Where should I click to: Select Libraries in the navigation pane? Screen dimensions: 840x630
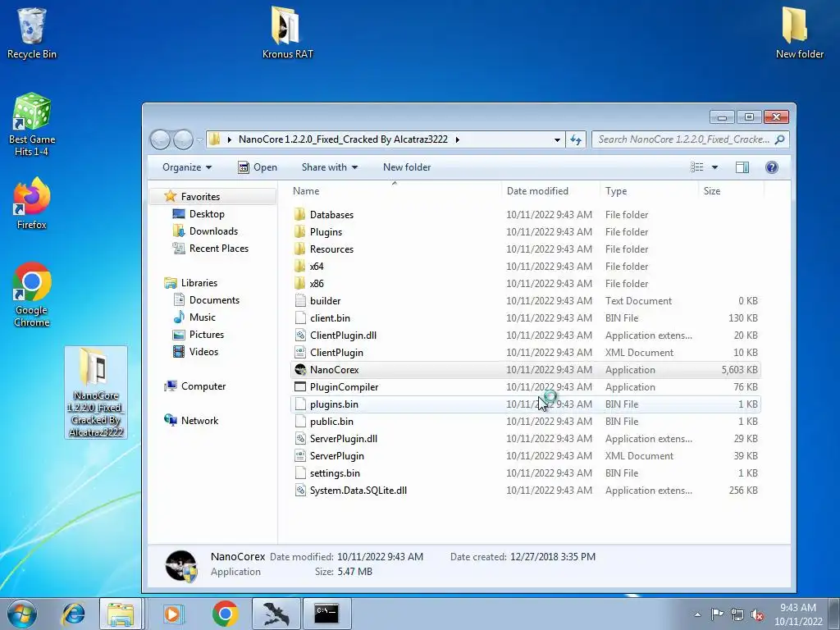(x=199, y=283)
